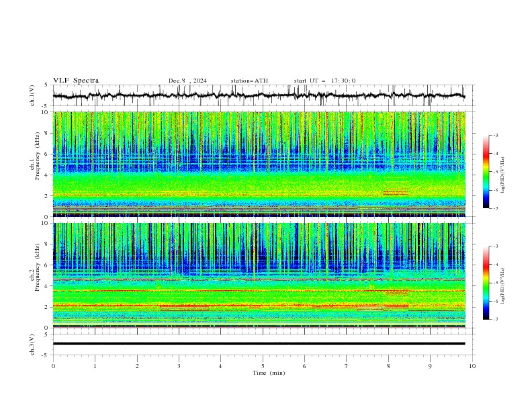Viewport: 532px width, 411px height.
Task: Click the ch.2 color bar "log(PSD)(V²/Hz)" label
Action: (x=503, y=285)
